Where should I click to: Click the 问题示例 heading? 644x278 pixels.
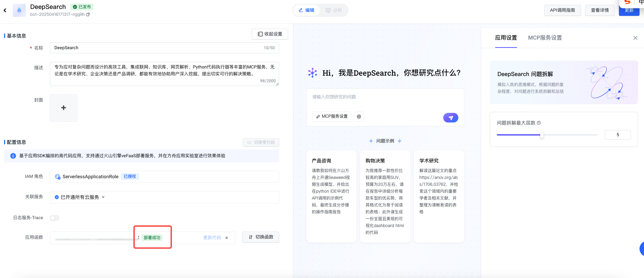385,141
